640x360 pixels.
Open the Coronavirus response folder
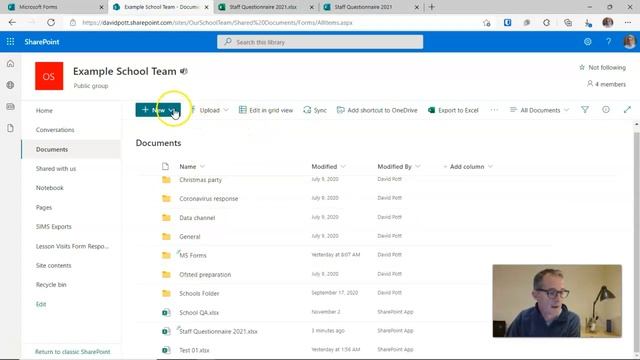[209, 199]
